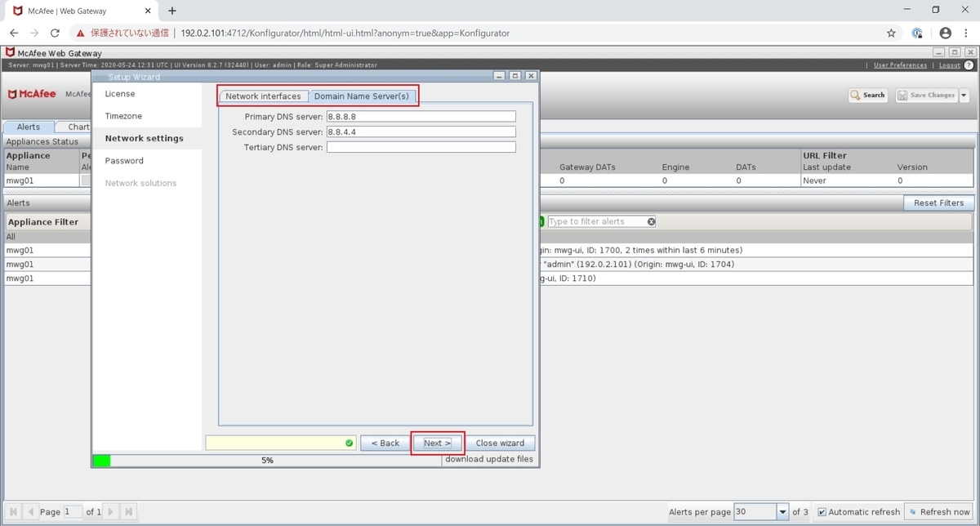This screenshot has width=980, height=526.
Task: Open the Alerts per page dropdown
Action: (x=782, y=512)
